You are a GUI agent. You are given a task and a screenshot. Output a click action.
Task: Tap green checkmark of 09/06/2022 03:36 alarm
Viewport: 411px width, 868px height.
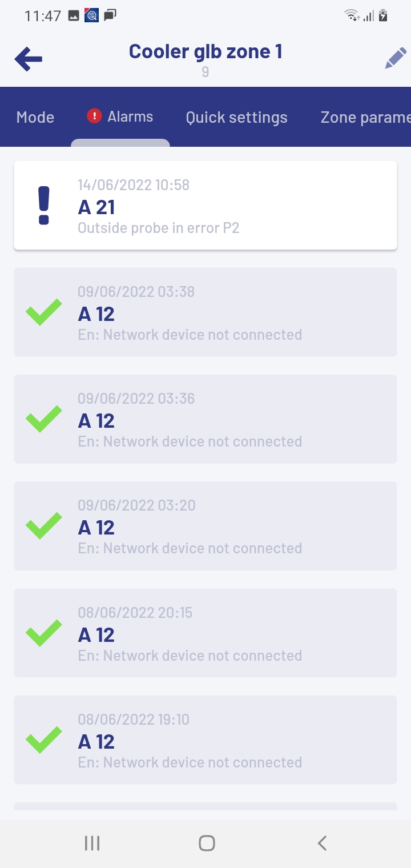44,419
